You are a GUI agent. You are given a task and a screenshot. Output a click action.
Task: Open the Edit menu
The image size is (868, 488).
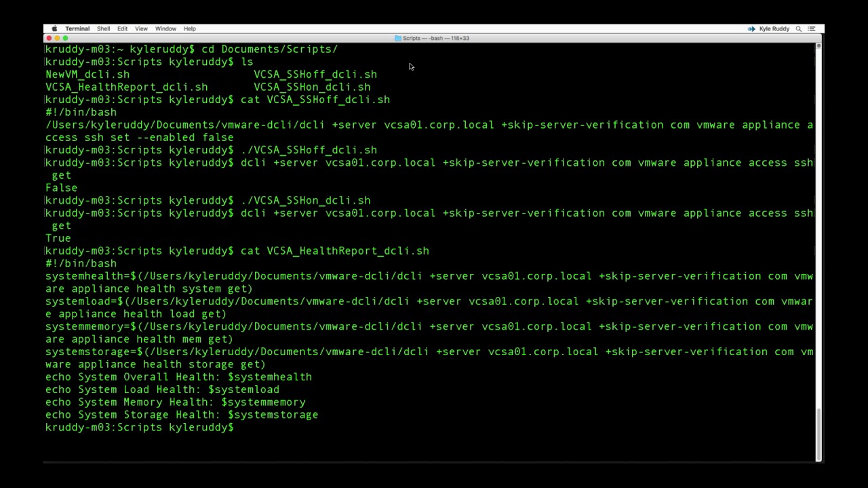pos(122,28)
